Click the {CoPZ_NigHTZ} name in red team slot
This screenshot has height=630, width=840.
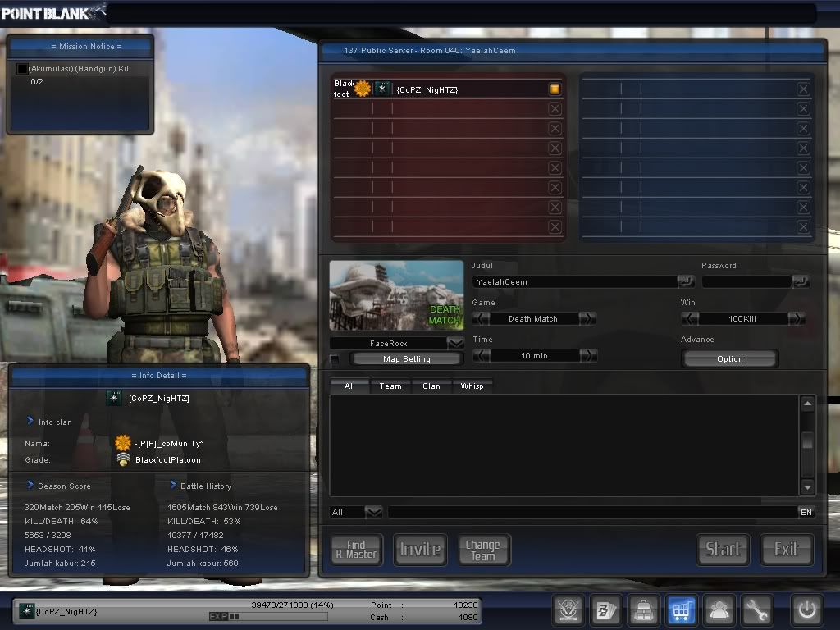[x=427, y=89]
